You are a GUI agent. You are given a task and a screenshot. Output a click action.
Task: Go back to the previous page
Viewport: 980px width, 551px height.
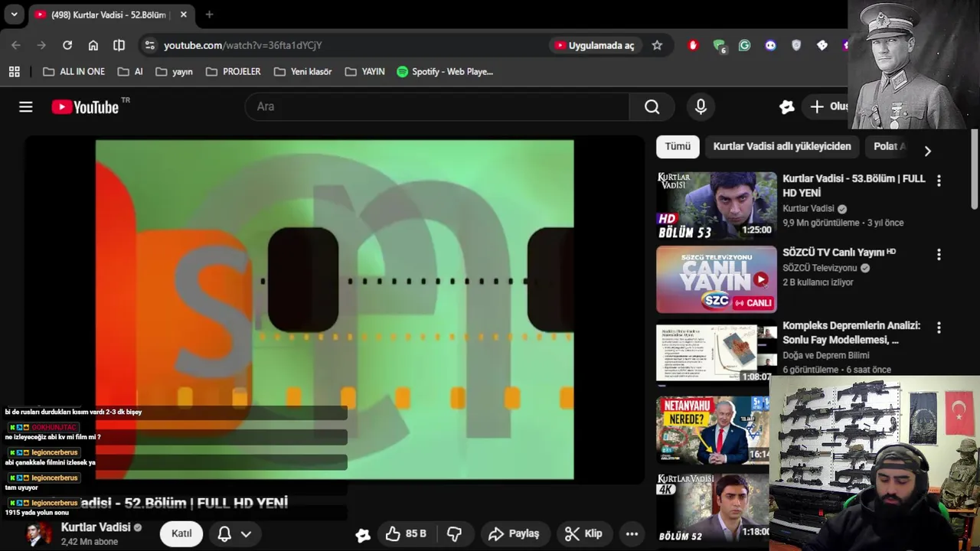tap(16, 45)
